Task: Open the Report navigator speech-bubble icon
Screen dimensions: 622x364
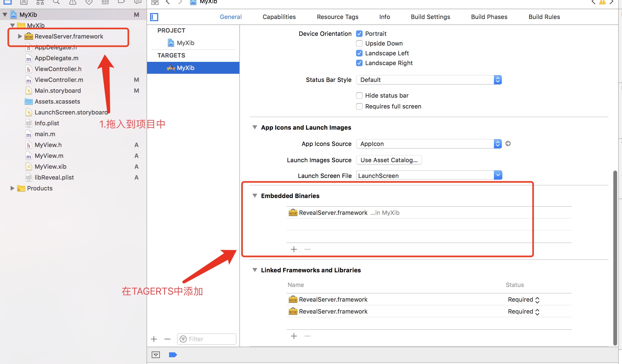Action: (138, 2)
